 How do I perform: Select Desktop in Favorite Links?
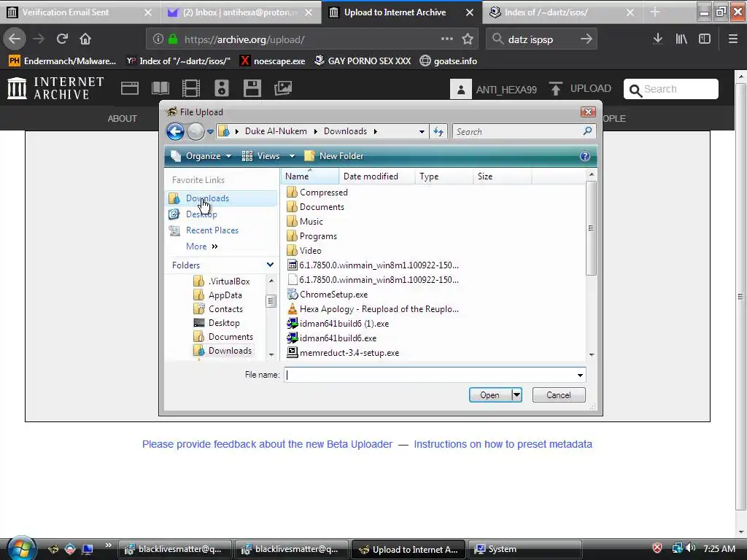pos(201,214)
